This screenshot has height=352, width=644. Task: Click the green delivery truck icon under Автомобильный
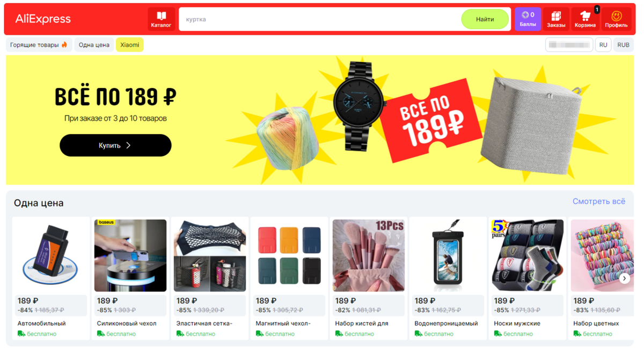(21, 334)
